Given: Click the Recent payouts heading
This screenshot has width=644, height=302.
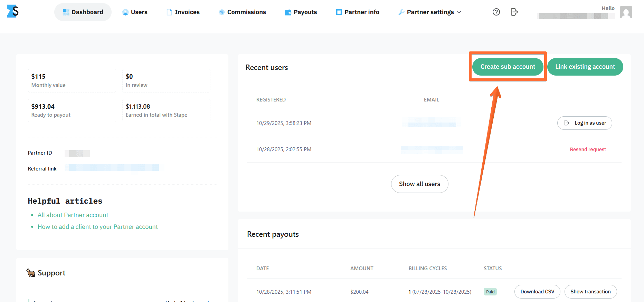Looking at the screenshot, I should click(273, 234).
